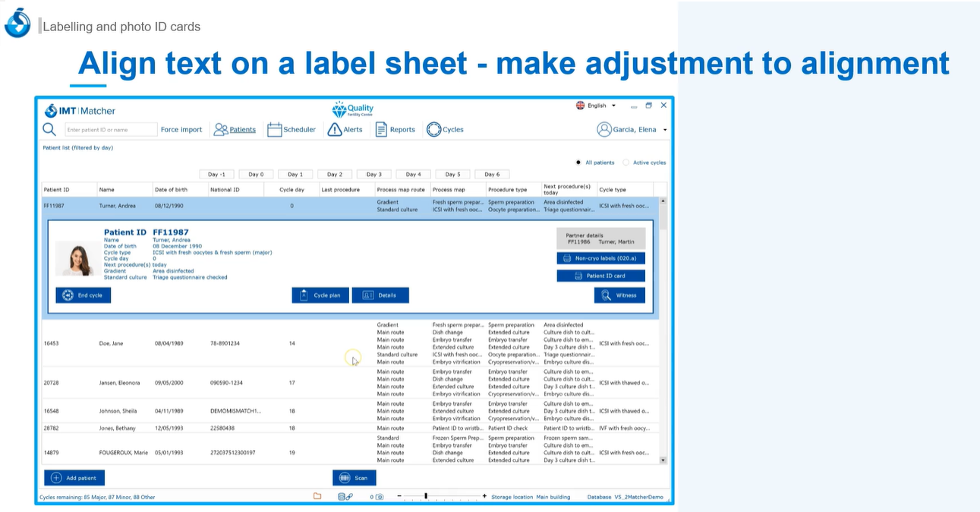Print the Patient ID card

coord(600,276)
